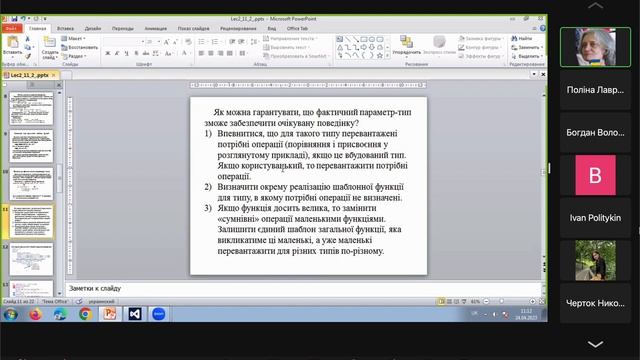
Task: Toggle Strikethrough (abc) formatting
Action: (146, 53)
